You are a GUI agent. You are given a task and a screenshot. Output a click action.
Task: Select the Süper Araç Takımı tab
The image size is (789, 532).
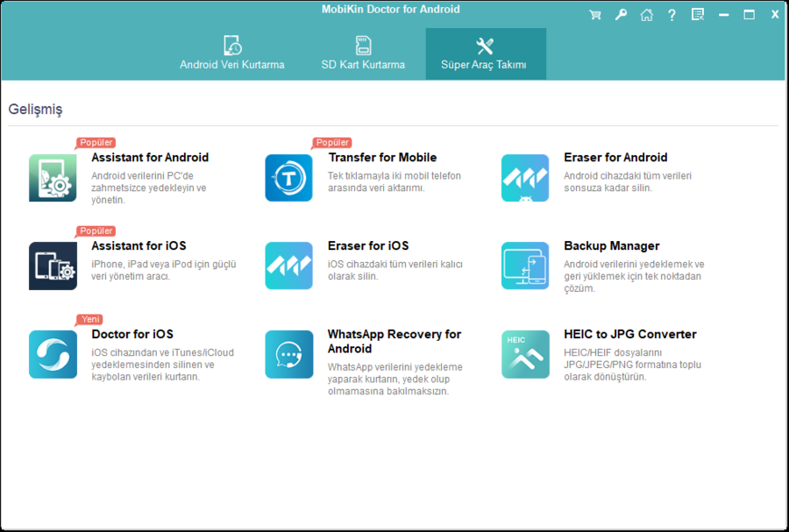pos(486,53)
